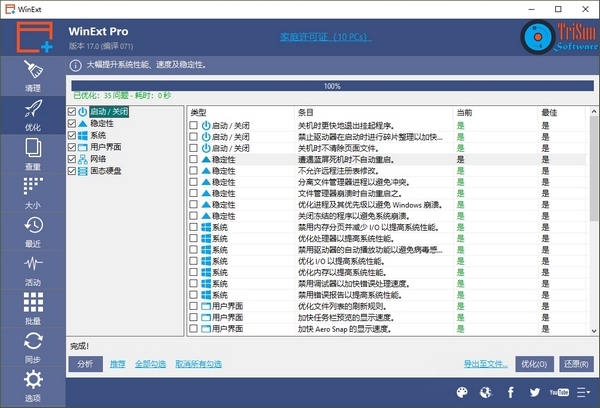
Task: Open the 家庭许可证 (10 PCs) license link
Action: [326, 37]
